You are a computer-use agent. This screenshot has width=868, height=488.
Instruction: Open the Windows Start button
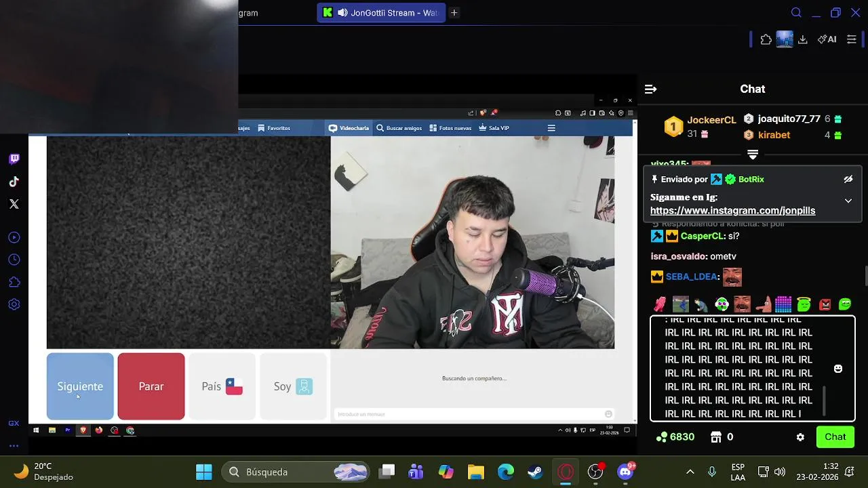point(203,472)
